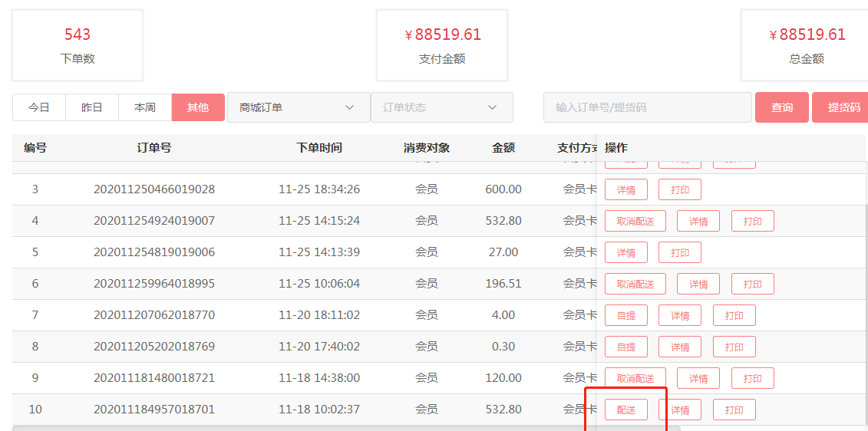Open 详情 for order 202011254819019006

pos(626,253)
